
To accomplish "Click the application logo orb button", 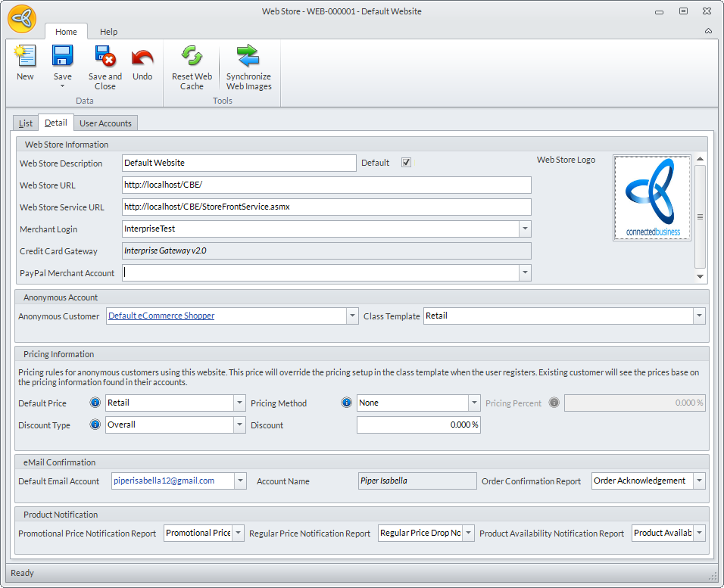I will [22, 19].
